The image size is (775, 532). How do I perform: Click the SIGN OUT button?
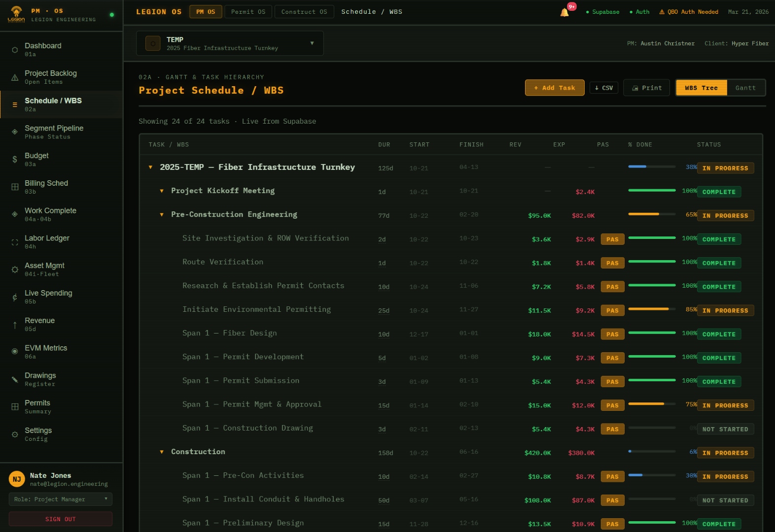pos(60,519)
